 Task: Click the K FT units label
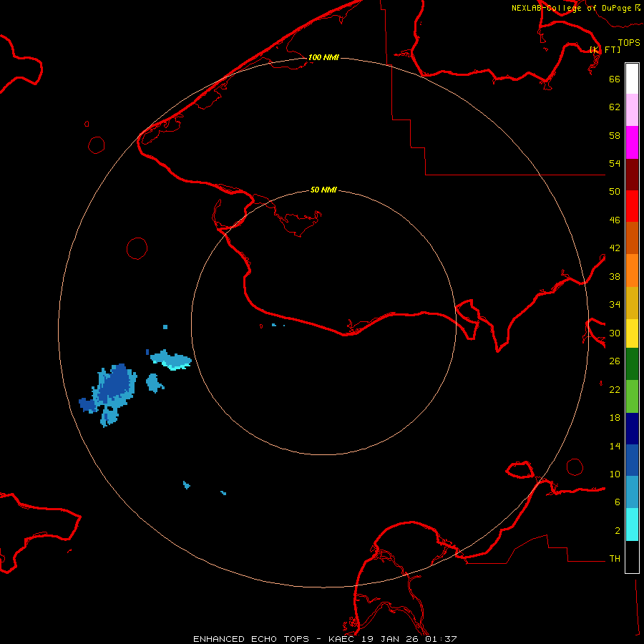point(605,49)
